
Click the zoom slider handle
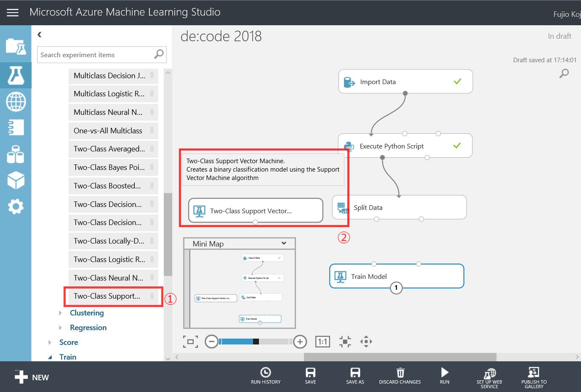click(x=256, y=342)
